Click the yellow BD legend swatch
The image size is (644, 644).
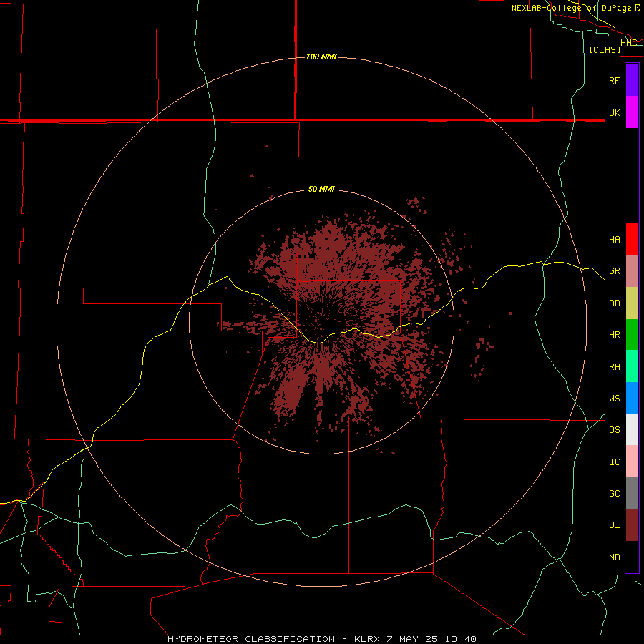point(632,303)
